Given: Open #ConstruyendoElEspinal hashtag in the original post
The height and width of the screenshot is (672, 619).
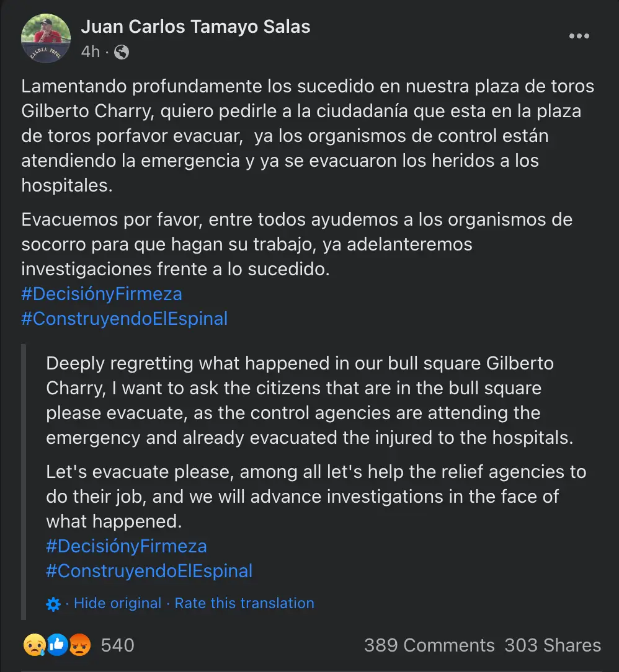Looking at the screenshot, I should [x=124, y=319].
